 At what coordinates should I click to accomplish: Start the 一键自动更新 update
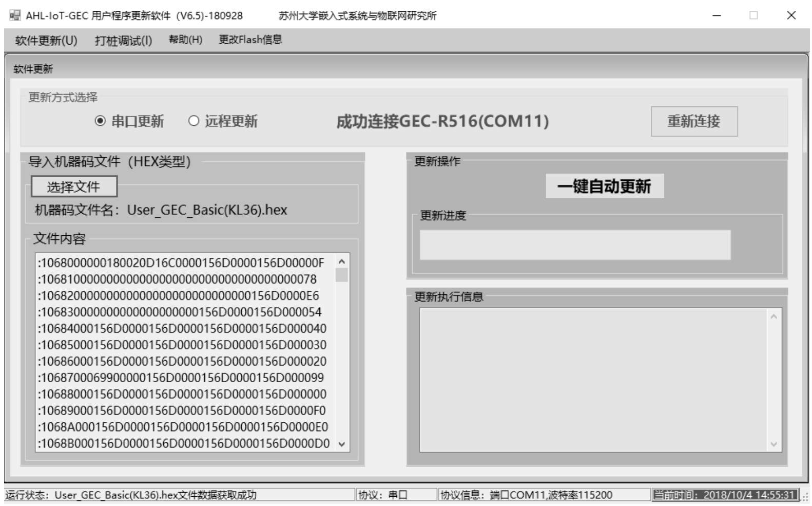604,186
